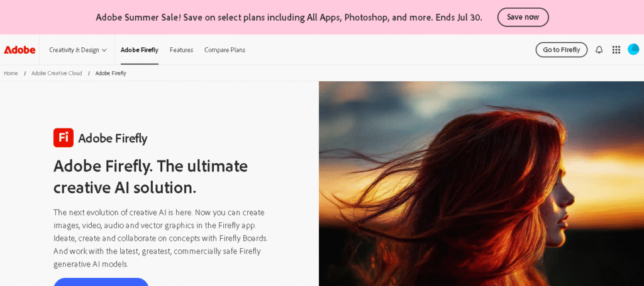Open the Adobe Creative Cloud breadcrumb

57,73
